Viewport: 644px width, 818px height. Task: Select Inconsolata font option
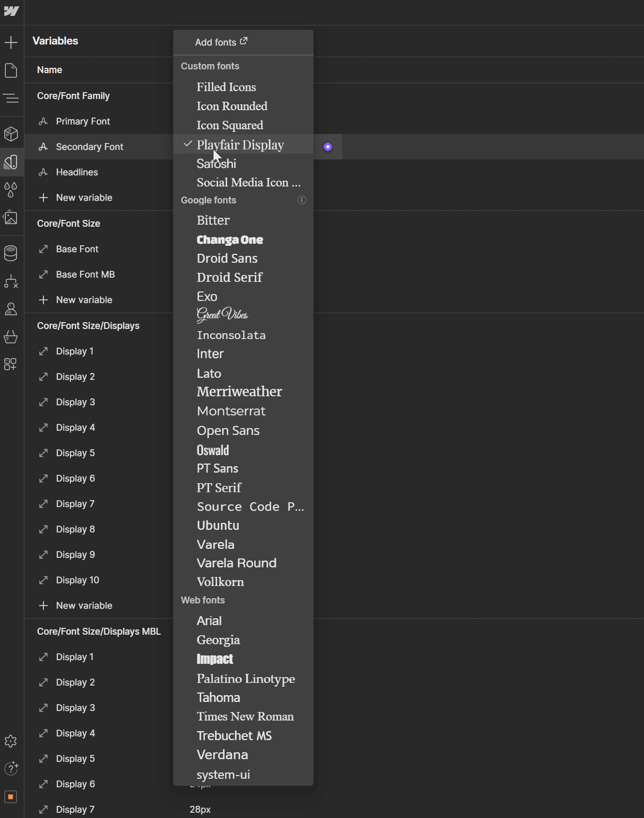(243, 335)
